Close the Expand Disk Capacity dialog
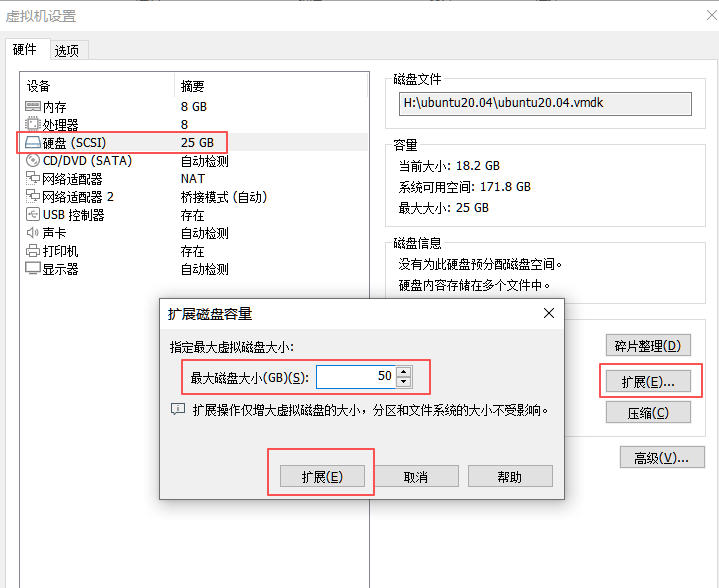Screen dimensions: 719x588 coord(548,313)
